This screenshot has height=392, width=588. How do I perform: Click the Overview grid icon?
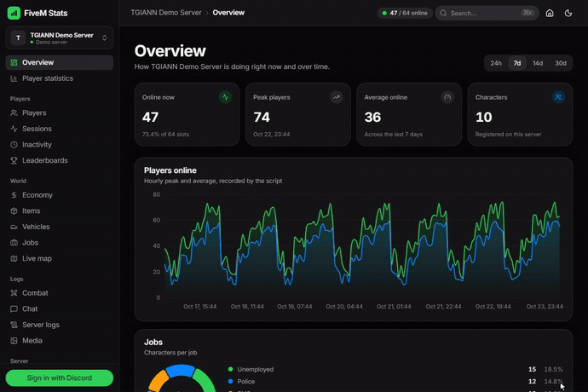point(14,63)
